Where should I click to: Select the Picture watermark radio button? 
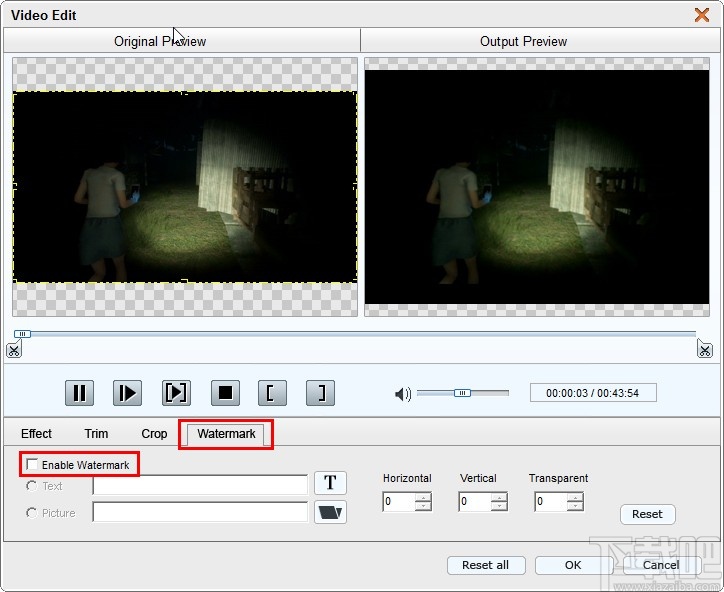coord(33,513)
